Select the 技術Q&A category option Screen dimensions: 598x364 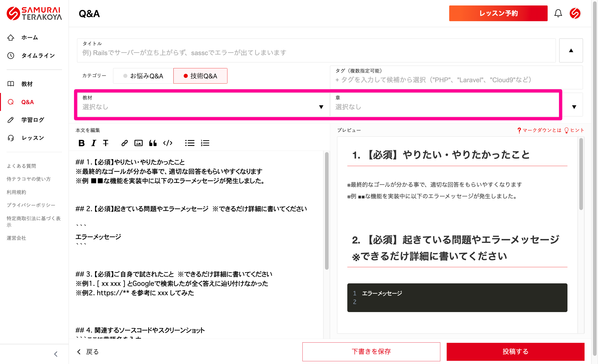tap(200, 76)
